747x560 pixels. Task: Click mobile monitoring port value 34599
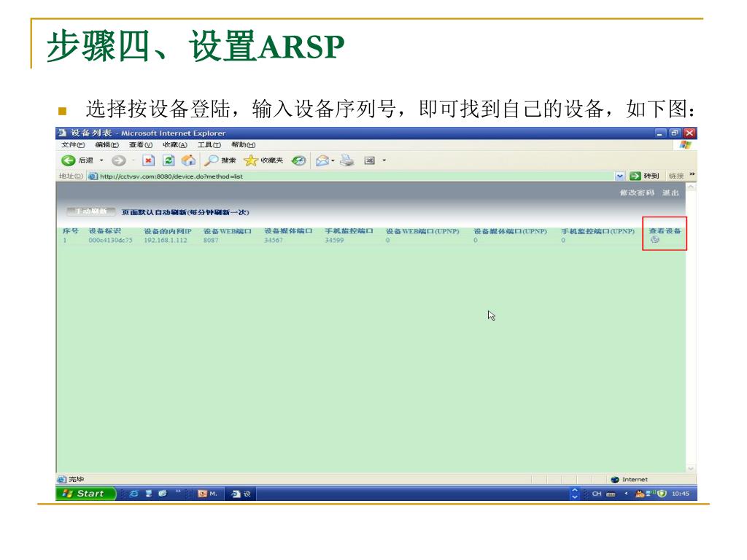[x=334, y=241]
